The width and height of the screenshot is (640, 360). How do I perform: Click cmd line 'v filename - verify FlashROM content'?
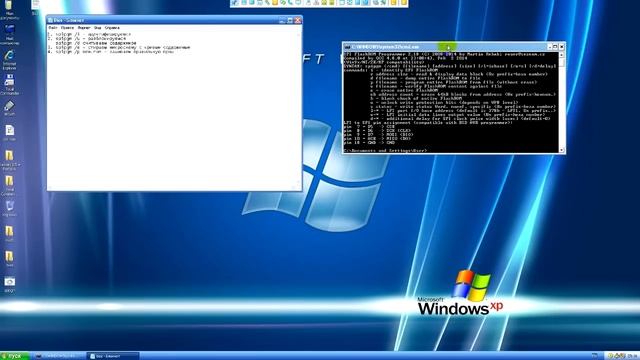(x=436, y=86)
